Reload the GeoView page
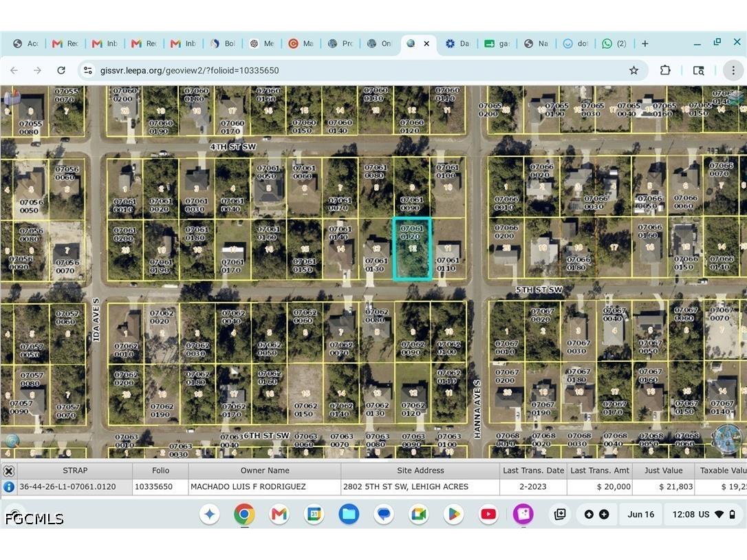The height and width of the screenshot is (560, 747). pos(61,71)
